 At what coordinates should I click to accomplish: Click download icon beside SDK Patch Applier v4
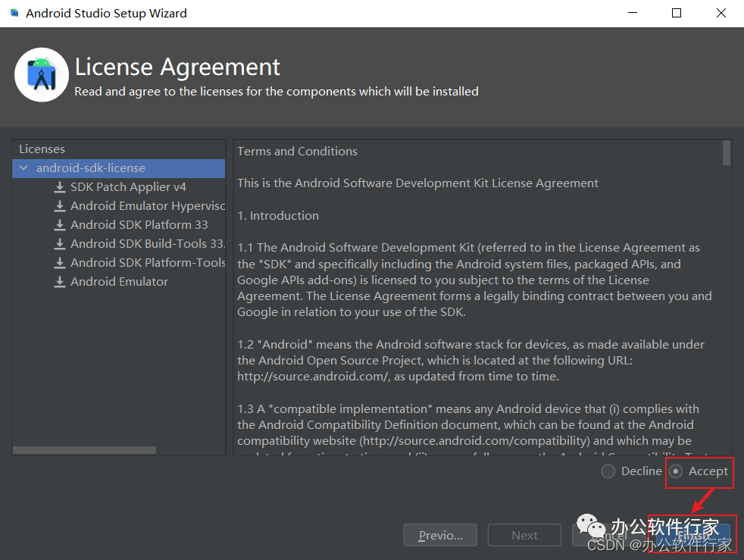[x=59, y=187]
